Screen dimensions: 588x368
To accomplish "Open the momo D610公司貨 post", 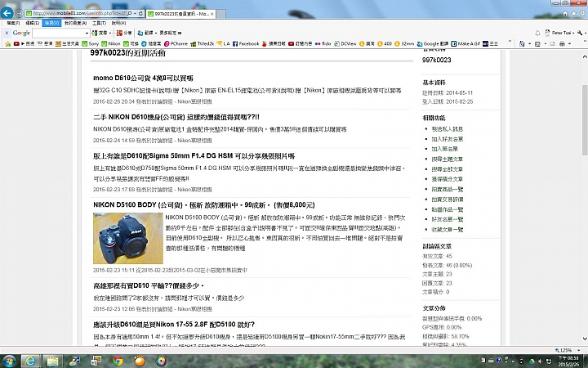I will [x=143, y=79].
